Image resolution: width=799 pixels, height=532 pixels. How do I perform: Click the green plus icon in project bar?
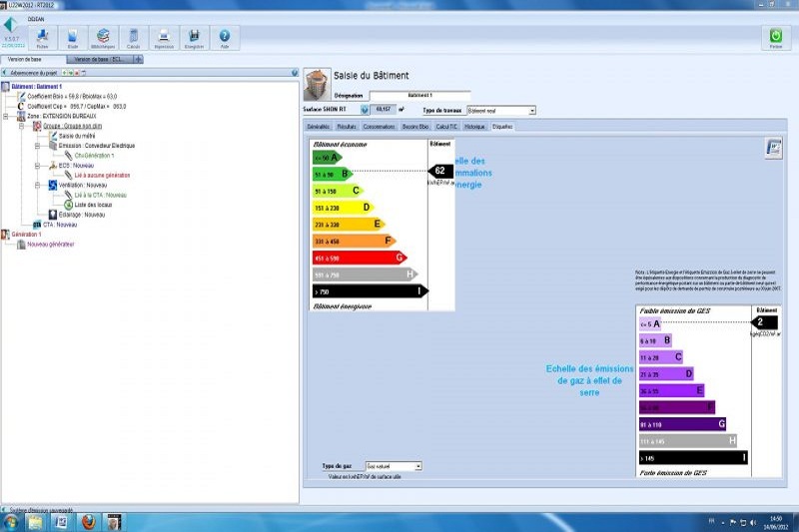pyautogui.click(x=65, y=73)
